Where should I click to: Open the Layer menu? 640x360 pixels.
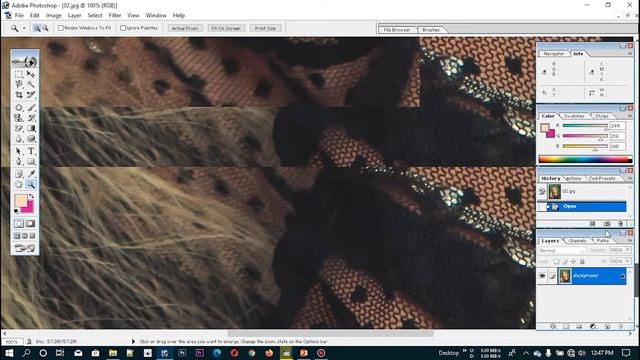(74, 15)
